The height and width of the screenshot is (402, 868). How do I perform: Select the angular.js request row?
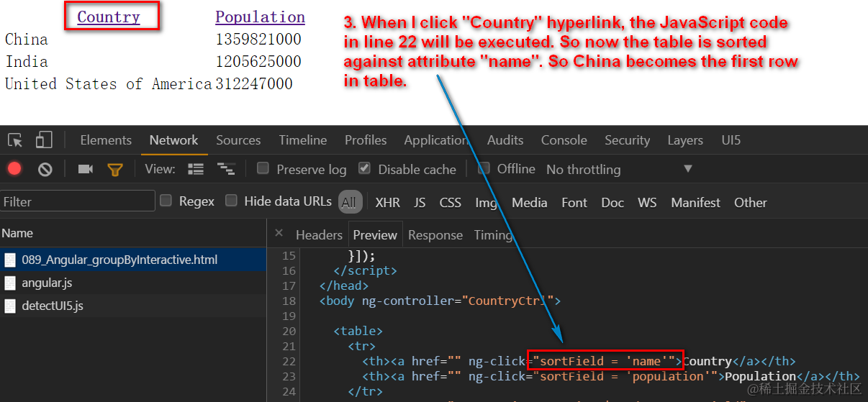point(133,283)
